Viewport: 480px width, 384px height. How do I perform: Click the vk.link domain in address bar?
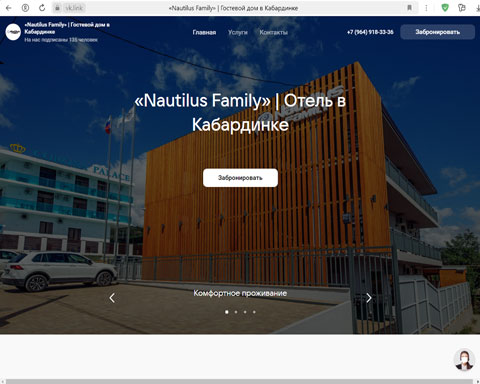point(74,8)
